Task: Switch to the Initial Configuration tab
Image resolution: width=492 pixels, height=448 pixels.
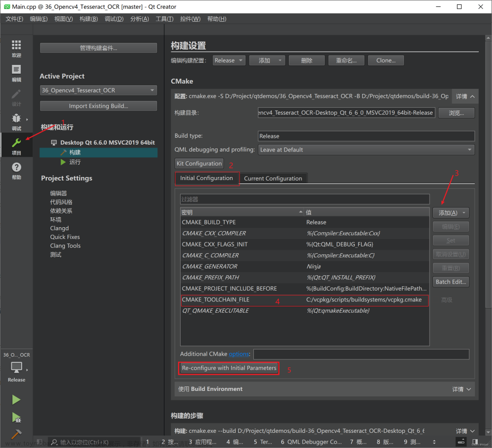Action: click(207, 178)
